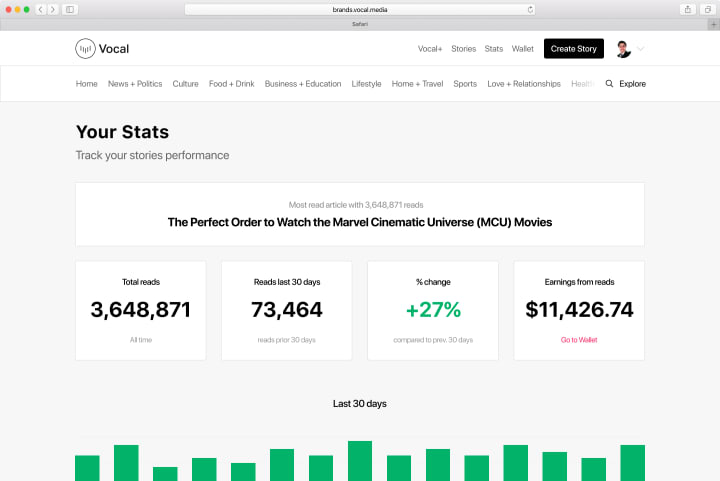Select the Culture category
720x481 pixels.
coord(186,84)
